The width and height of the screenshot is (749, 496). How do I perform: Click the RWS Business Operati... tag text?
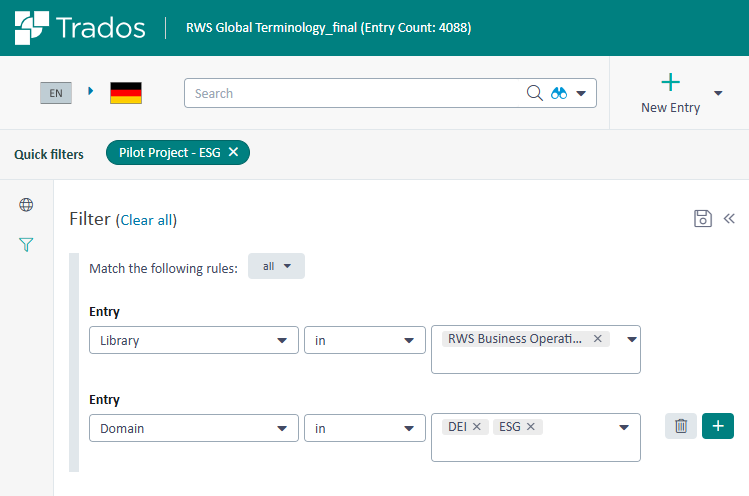[x=514, y=339]
